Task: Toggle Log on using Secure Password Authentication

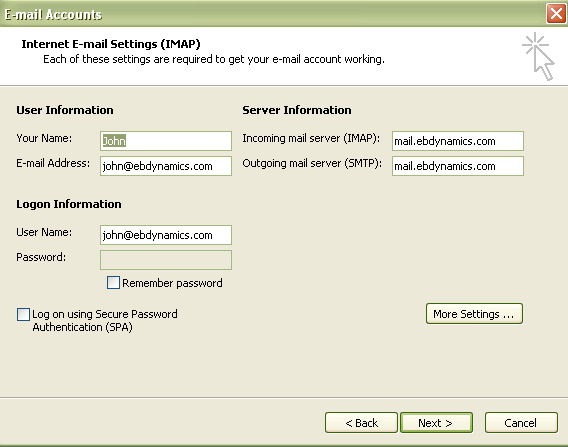Action: tap(24, 314)
